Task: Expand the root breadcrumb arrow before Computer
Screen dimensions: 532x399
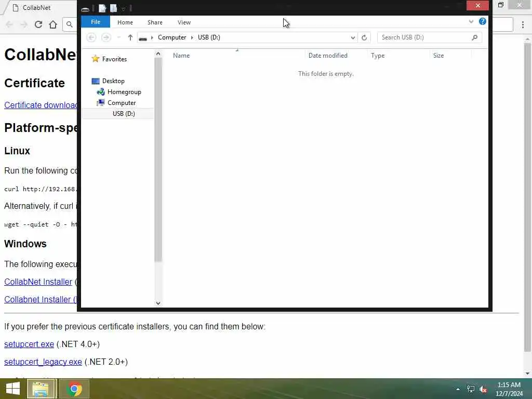Action: [x=152, y=37]
